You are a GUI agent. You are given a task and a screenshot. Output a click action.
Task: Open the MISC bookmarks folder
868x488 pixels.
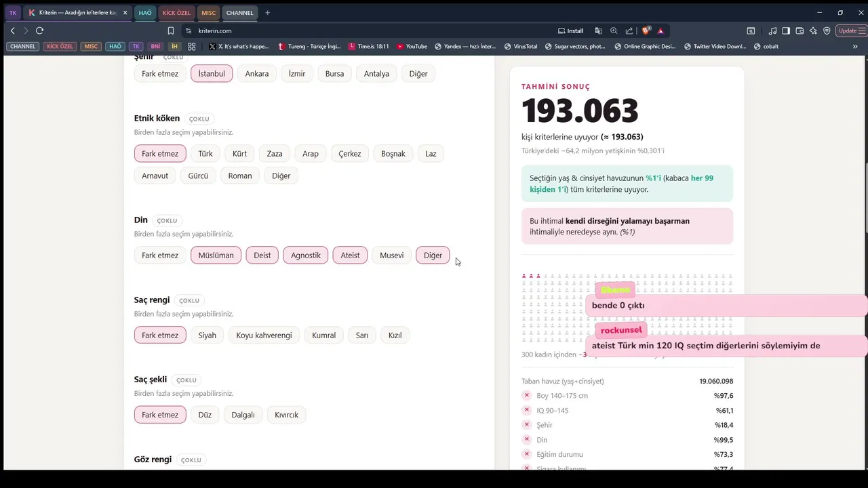pyautogui.click(x=91, y=46)
